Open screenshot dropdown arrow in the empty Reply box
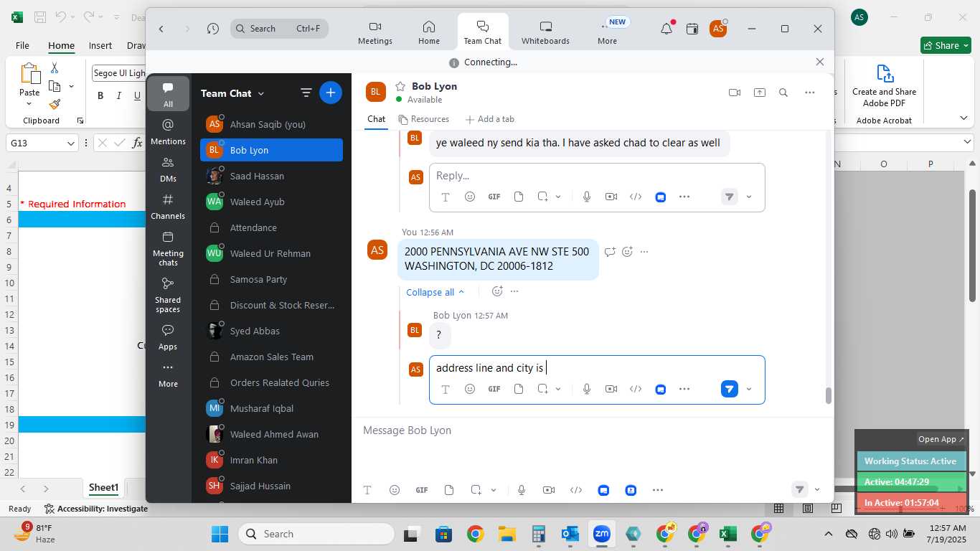 [x=558, y=197]
